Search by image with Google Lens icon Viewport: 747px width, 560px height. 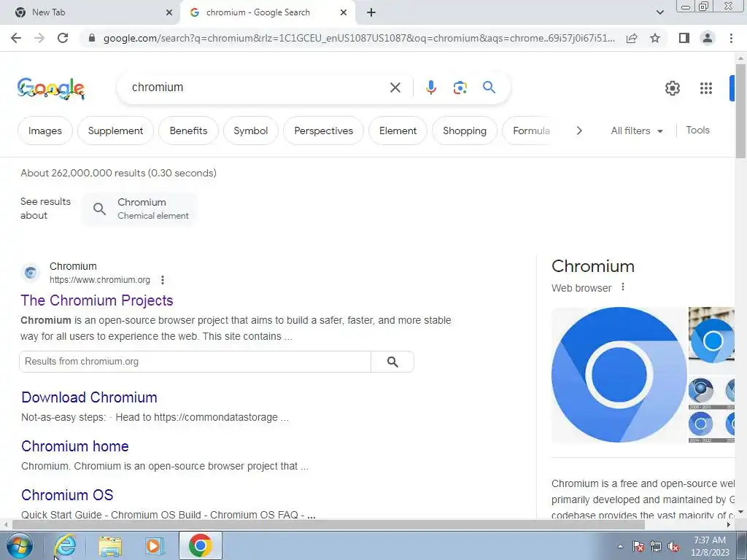[460, 87]
